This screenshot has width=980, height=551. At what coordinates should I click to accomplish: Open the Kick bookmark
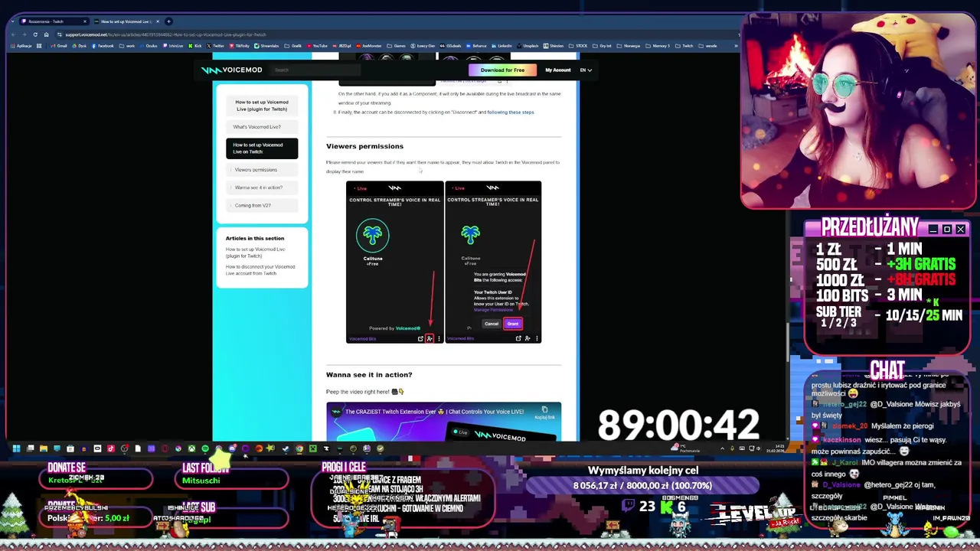(194, 46)
